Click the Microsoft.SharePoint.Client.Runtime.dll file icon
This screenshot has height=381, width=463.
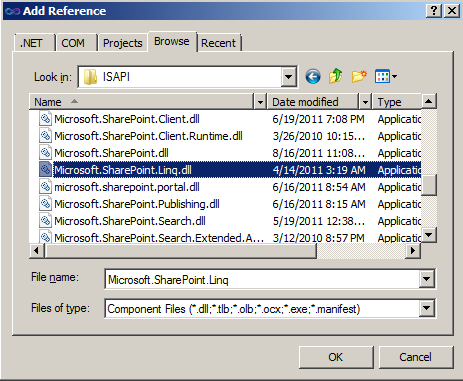tap(45, 136)
